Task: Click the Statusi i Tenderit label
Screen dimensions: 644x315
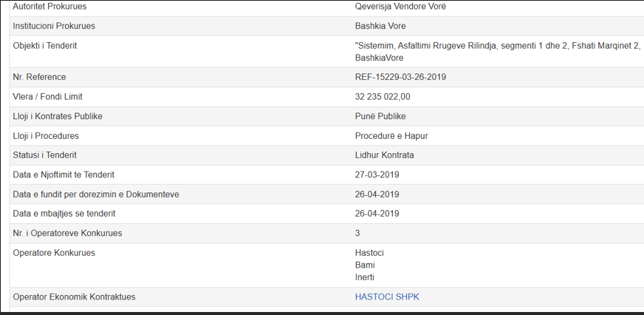Action: (45, 155)
